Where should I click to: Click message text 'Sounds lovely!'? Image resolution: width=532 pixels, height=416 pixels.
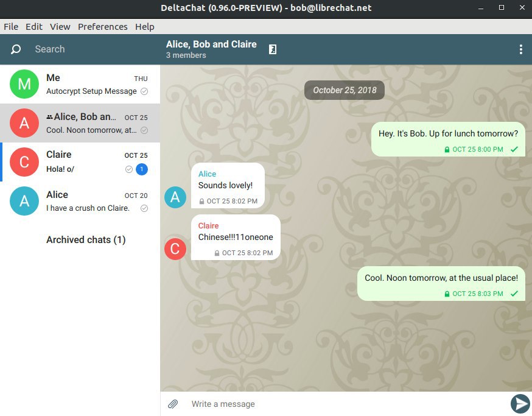(225, 185)
